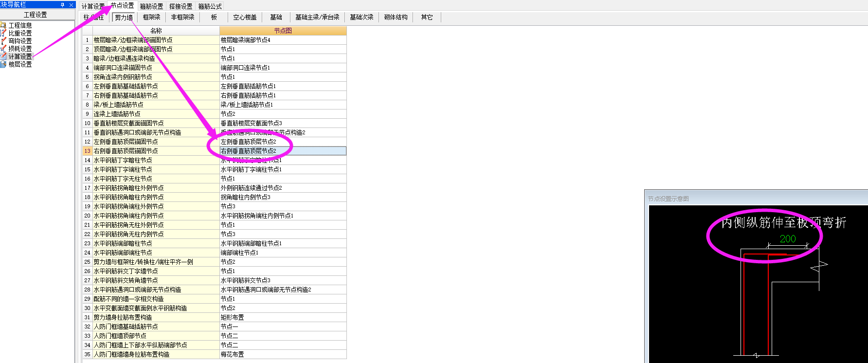Select the 框架梁 component button
Viewport: 868px width, 363px height.
pos(151,18)
